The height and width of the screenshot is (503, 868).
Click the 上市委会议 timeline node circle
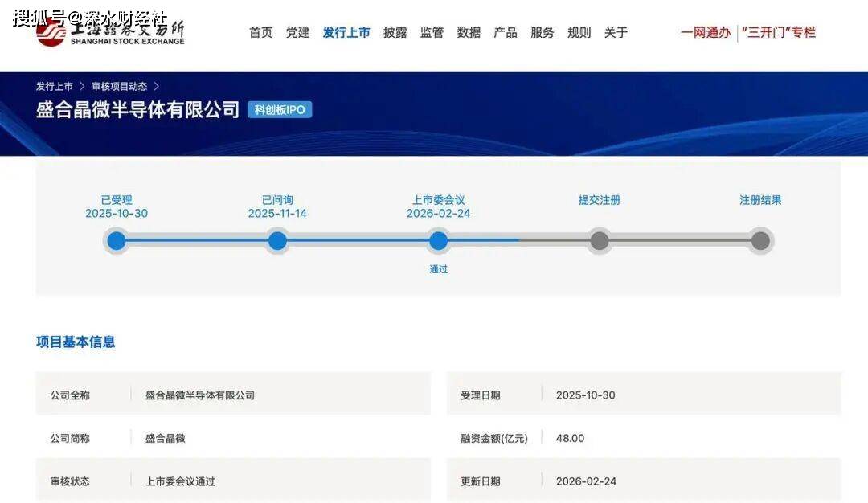(438, 240)
